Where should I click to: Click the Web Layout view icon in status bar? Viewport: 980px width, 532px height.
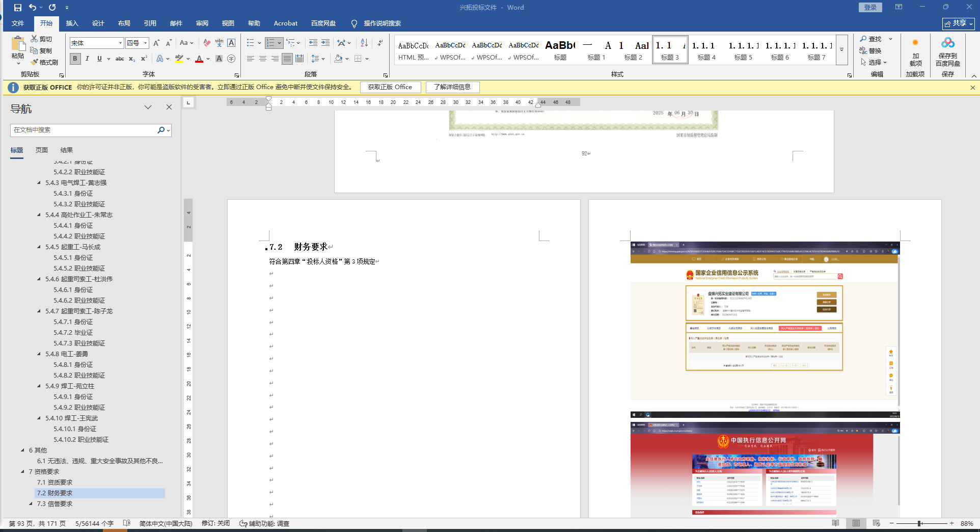click(x=877, y=523)
